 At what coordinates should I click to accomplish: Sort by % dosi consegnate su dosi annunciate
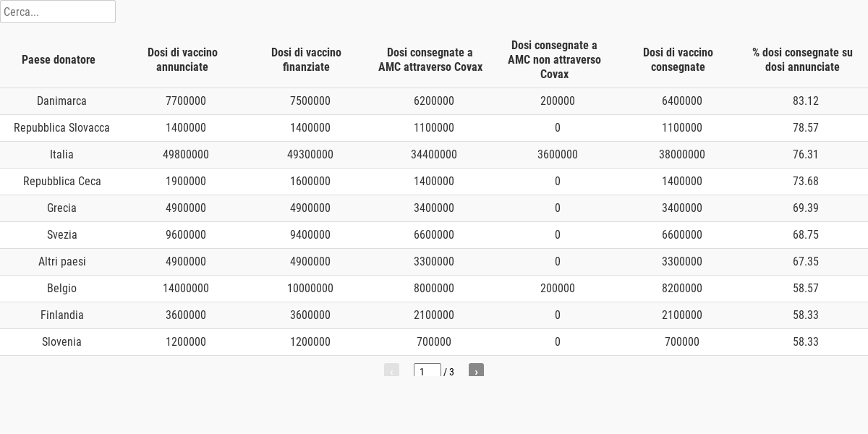pos(802,59)
